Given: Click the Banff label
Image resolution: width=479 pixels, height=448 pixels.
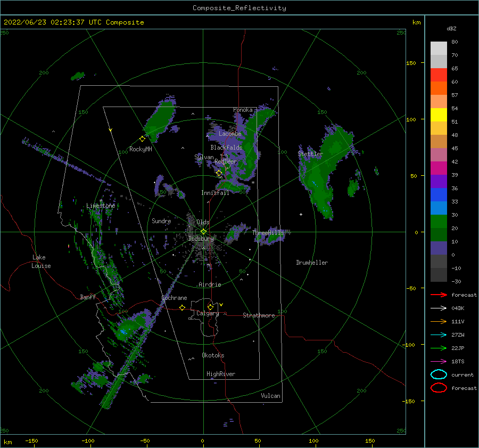Looking at the screenshot, I should [x=88, y=297].
